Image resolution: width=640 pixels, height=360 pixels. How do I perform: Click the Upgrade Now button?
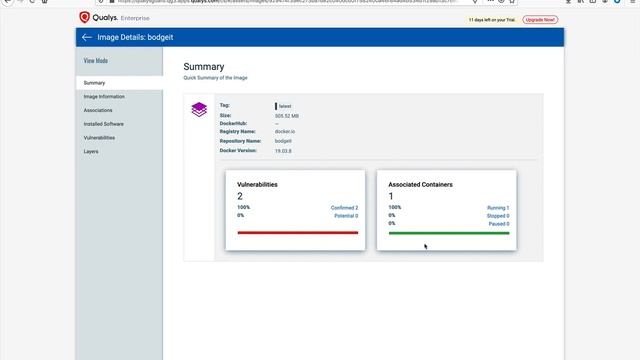coord(540,20)
